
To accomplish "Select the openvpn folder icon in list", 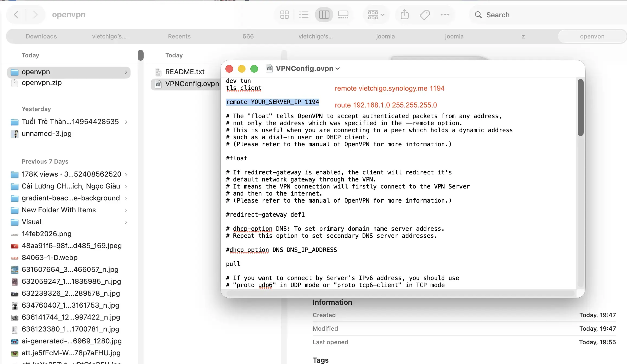I will coord(15,72).
